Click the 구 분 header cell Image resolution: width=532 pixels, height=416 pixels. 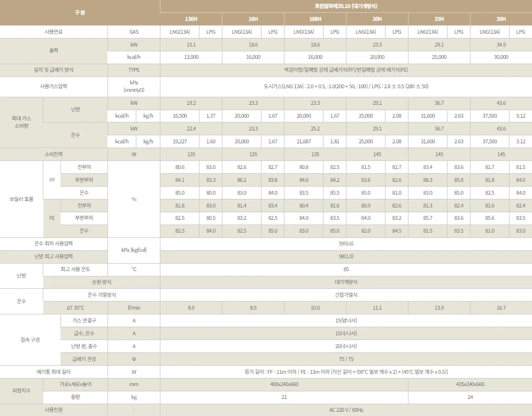80,12
